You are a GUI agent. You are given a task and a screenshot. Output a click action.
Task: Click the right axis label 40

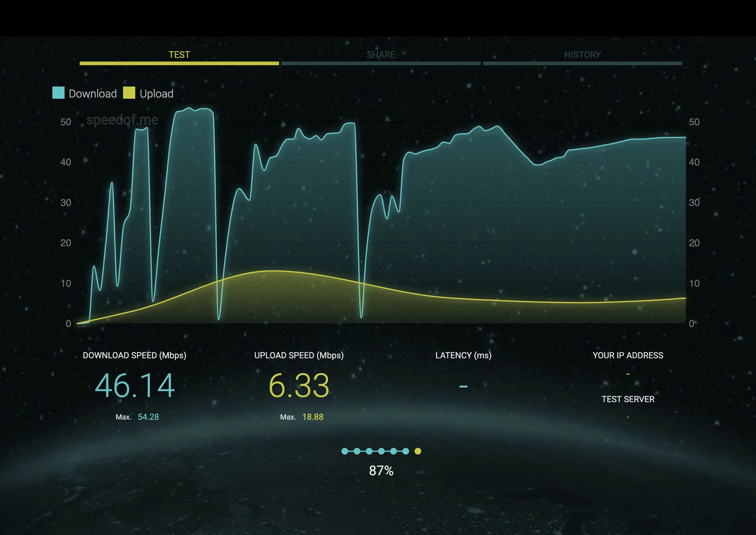(694, 162)
